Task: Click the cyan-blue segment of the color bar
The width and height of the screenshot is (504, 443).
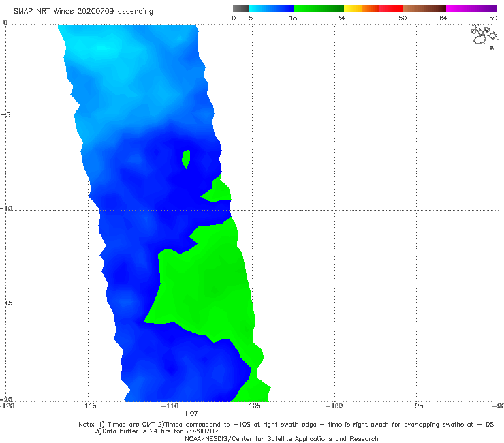Action: pos(272,8)
